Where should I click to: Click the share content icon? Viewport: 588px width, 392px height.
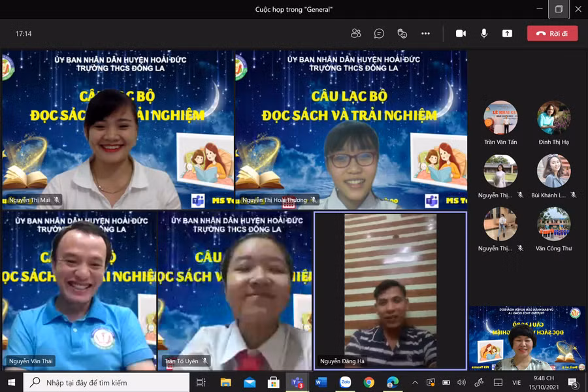(508, 33)
